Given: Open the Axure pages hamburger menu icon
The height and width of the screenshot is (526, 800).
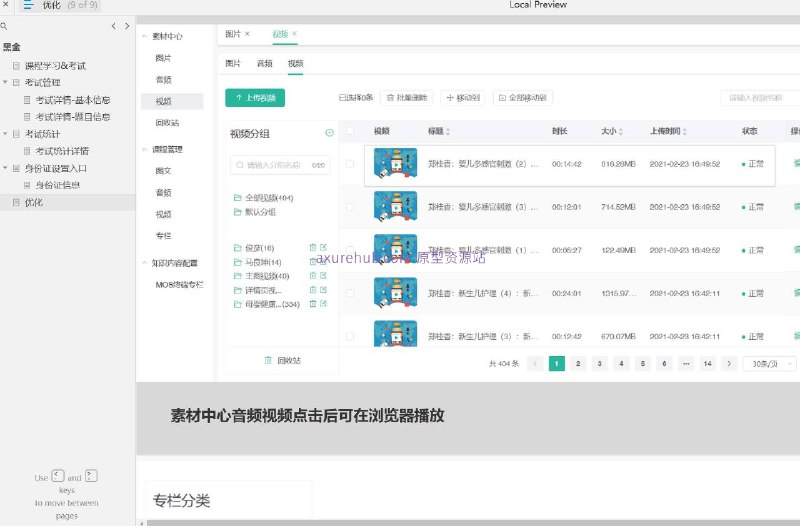Looking at the screenshot, I should coord(28,5).
